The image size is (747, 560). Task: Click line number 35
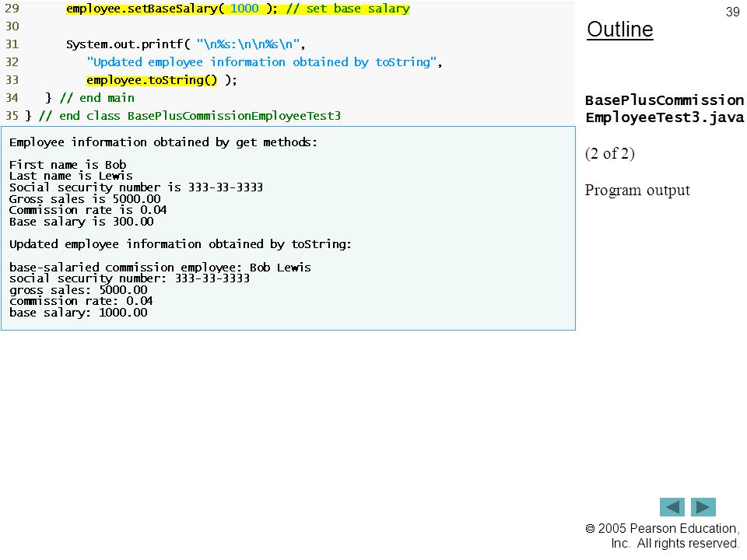pos(12,116)
